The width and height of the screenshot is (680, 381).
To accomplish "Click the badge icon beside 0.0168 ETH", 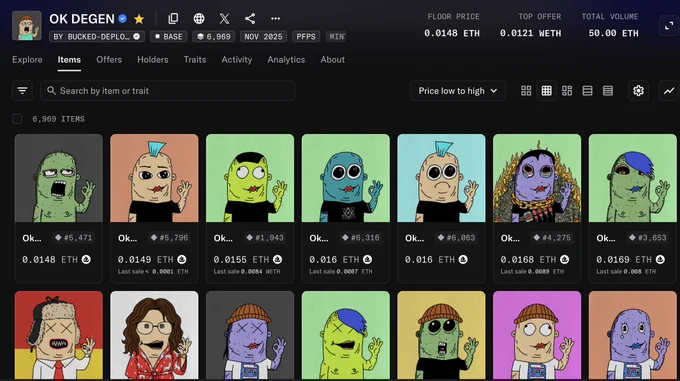I will 565,259.
